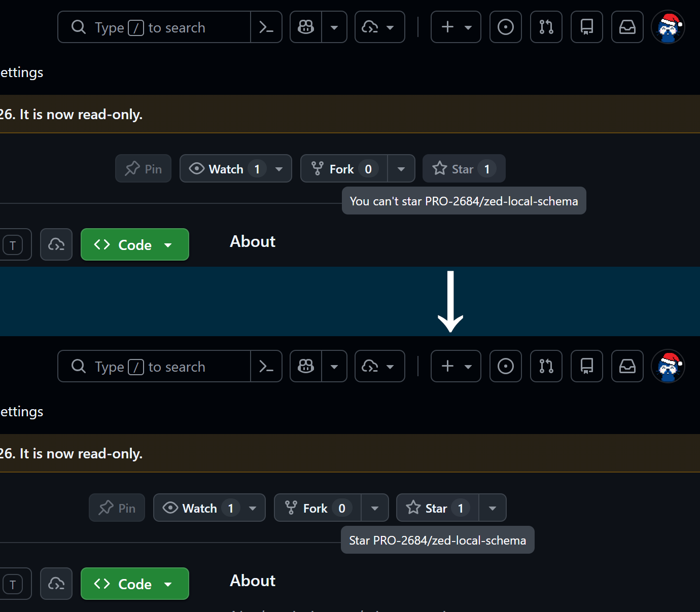The image size is (700, 612).
Task: Click the codespaces cloud icon beside lower Code button
Action: (56, 584)
